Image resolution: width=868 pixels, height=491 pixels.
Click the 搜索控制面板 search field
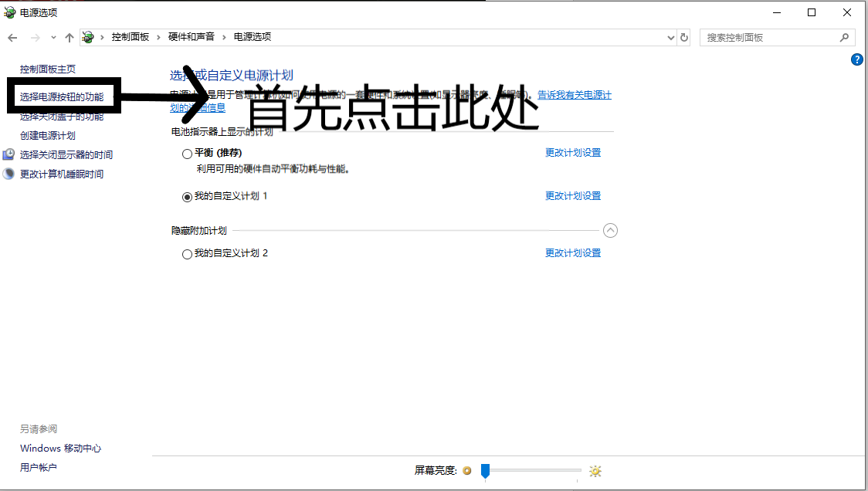pyautogui.click(x=768, y=37)
